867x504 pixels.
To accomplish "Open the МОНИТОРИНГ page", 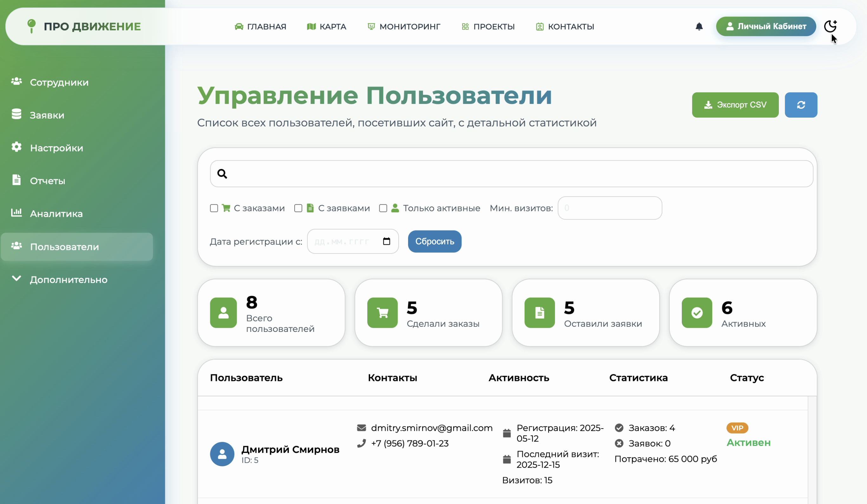I will click(x=404, y=27).
